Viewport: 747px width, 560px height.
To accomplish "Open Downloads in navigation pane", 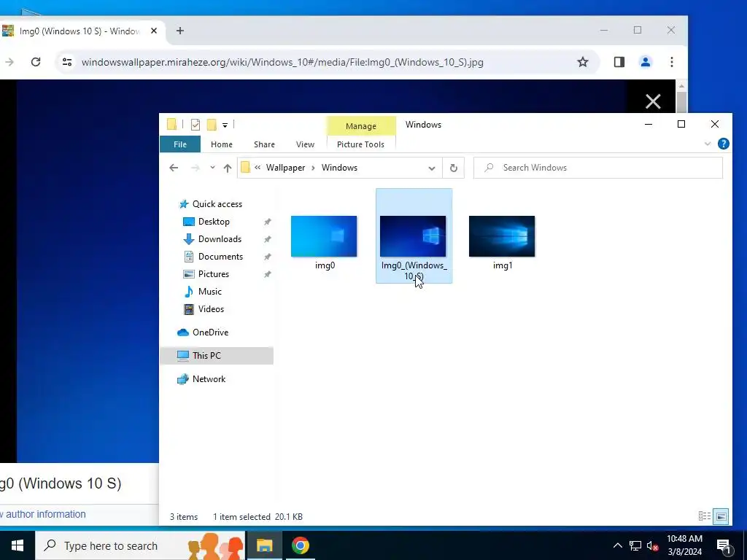I will click(220, 239).
